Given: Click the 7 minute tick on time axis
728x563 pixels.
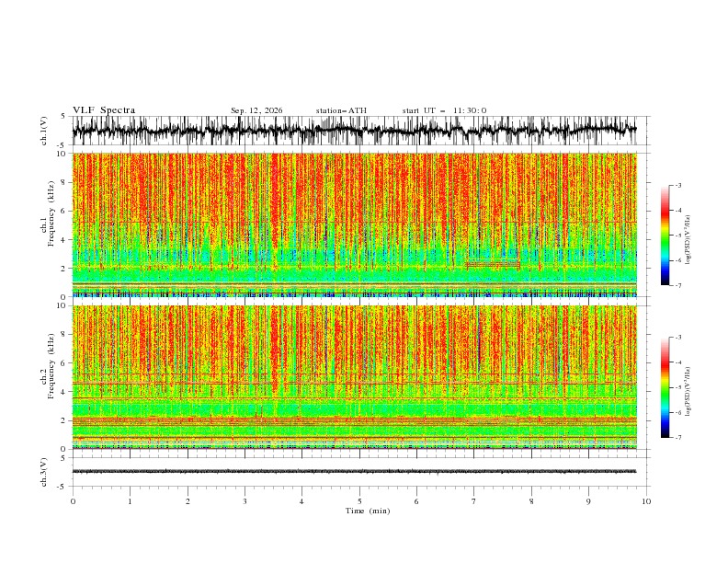Looking at the screenshot, I should click(x=474, y=501).
